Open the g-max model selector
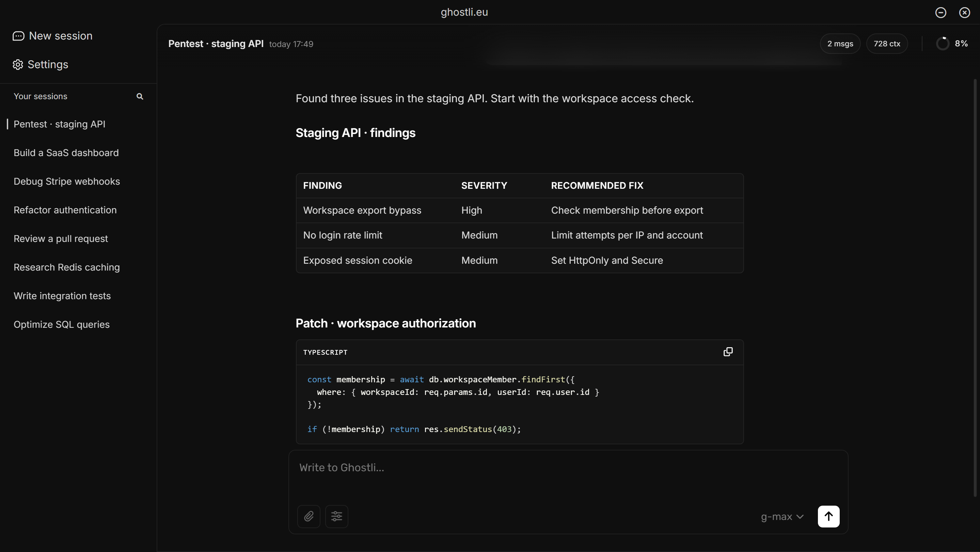980x552 pixels. point(782,517)
